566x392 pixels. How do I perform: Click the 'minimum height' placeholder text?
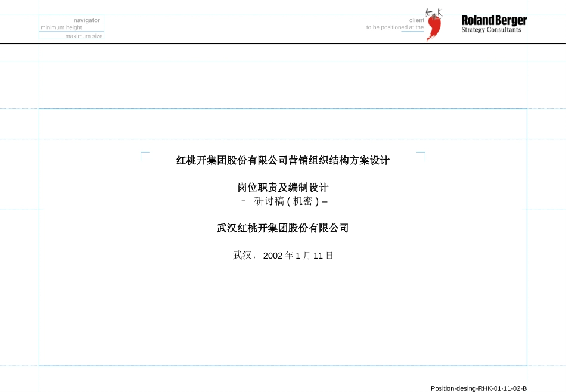[x=61, y=27]
